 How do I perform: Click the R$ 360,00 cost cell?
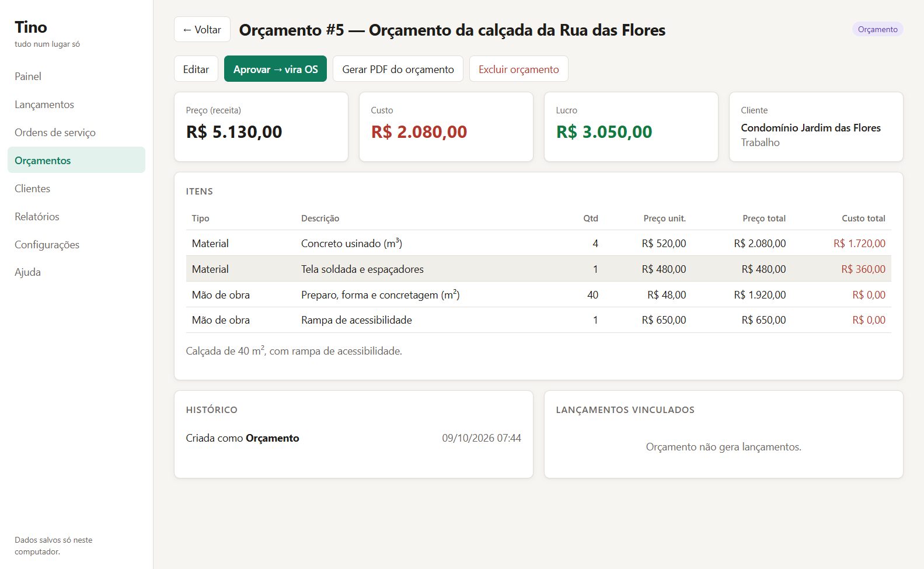click(x=863, y=269)
